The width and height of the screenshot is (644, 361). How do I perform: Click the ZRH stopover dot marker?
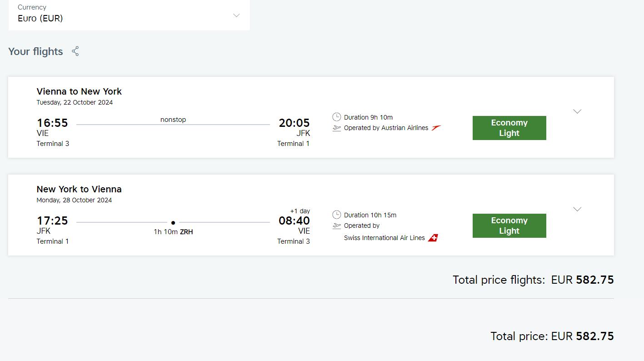173,223
